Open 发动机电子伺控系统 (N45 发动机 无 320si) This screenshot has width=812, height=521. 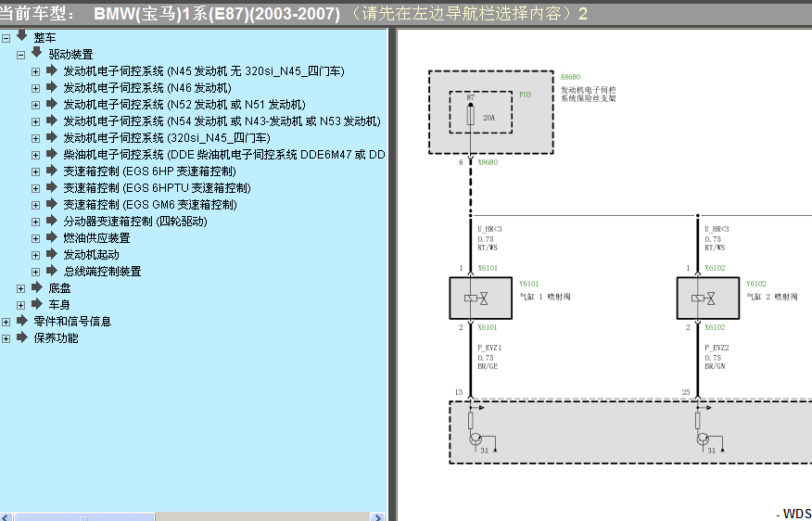[204, 71]
